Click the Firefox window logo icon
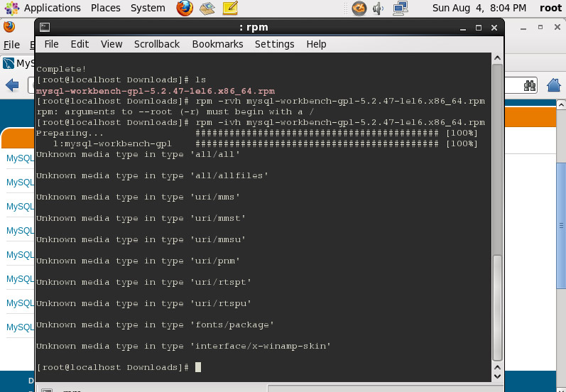Viewport: 566px width, 392px height. 9,27
